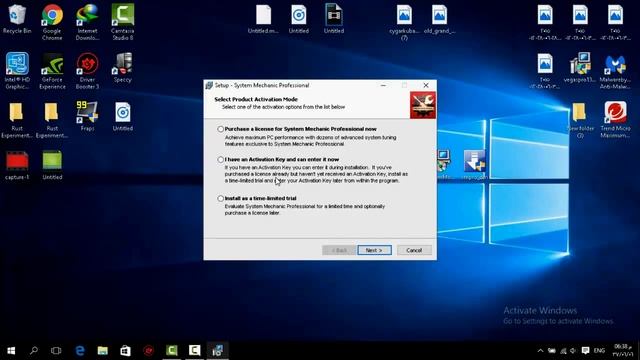Click the taskbar clock showing 06:38
Screen dimensions: 640x360
[623, 351]
